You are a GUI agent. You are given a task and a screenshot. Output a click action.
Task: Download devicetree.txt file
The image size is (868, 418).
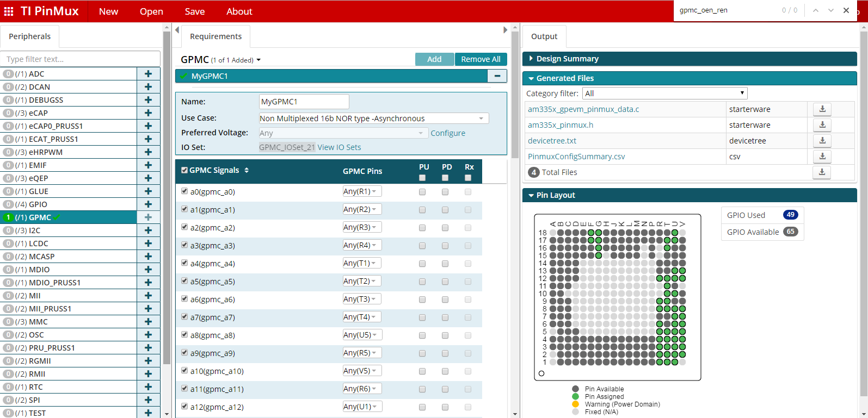click(x=822, y=141)
